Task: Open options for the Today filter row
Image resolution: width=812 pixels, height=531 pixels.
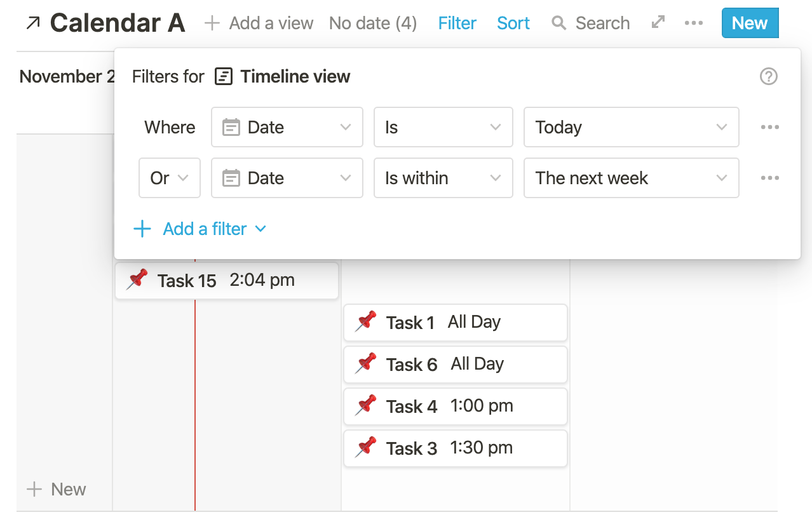Action: click(x=769, y=127)
